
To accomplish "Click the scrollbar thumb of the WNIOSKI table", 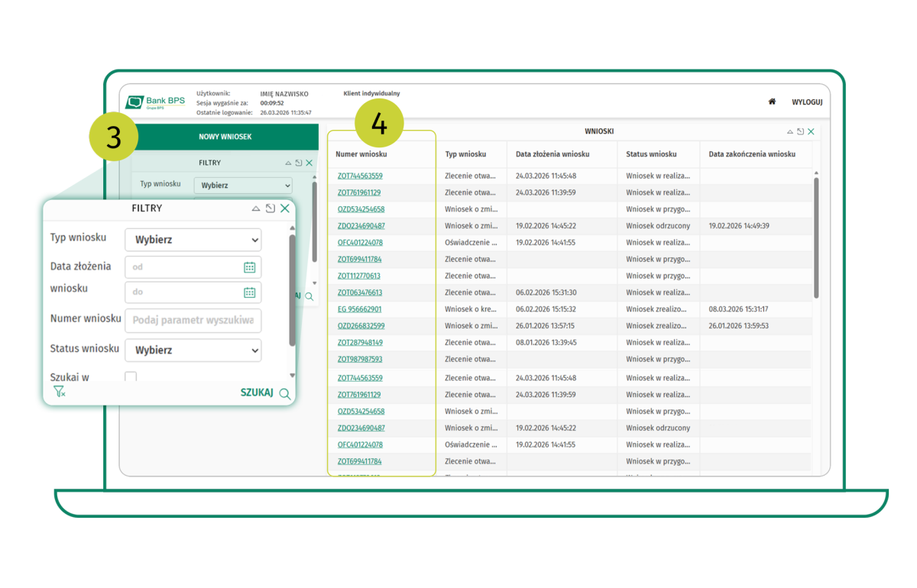I will coord(816,237).
